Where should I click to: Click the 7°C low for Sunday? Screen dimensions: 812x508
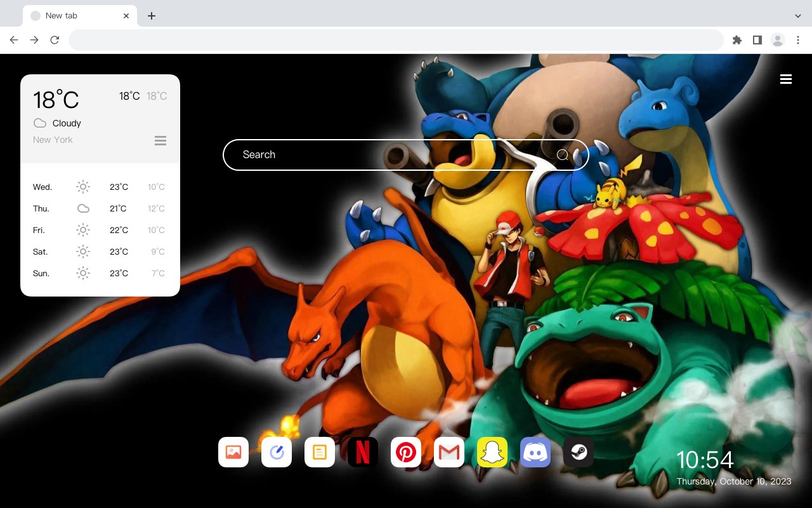tap(158, 274)
